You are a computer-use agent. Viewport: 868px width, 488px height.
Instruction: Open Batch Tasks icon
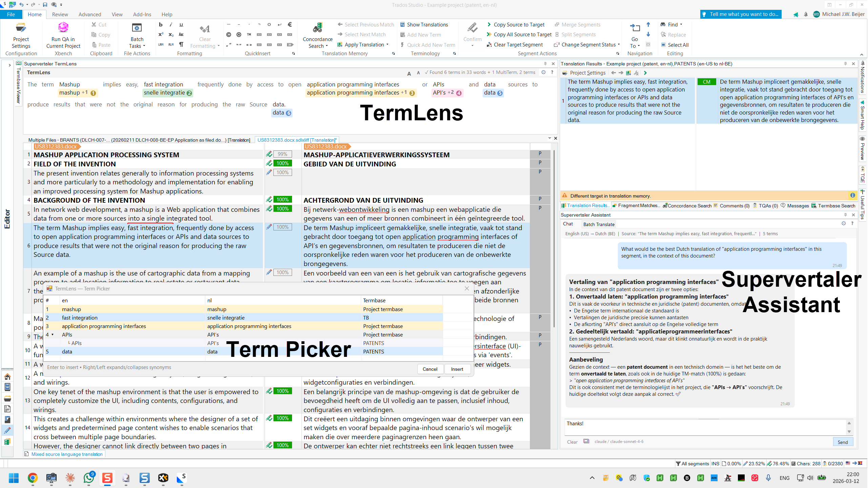137,36
